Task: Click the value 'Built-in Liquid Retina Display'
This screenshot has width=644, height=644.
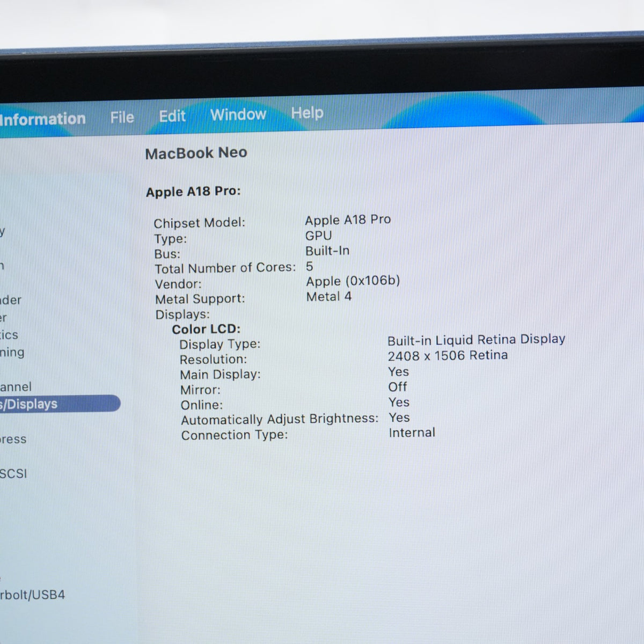Action: coord(477,340)
